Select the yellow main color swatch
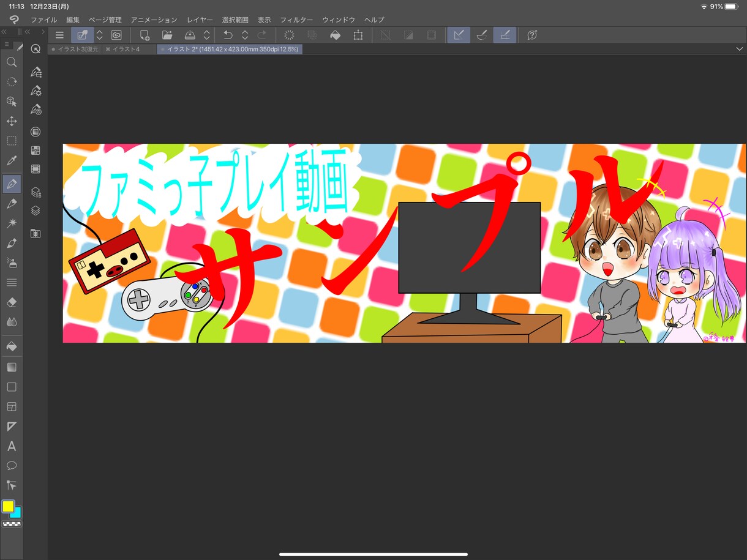The width and height of the screenshot is (747, 560). tap(8, 506)
